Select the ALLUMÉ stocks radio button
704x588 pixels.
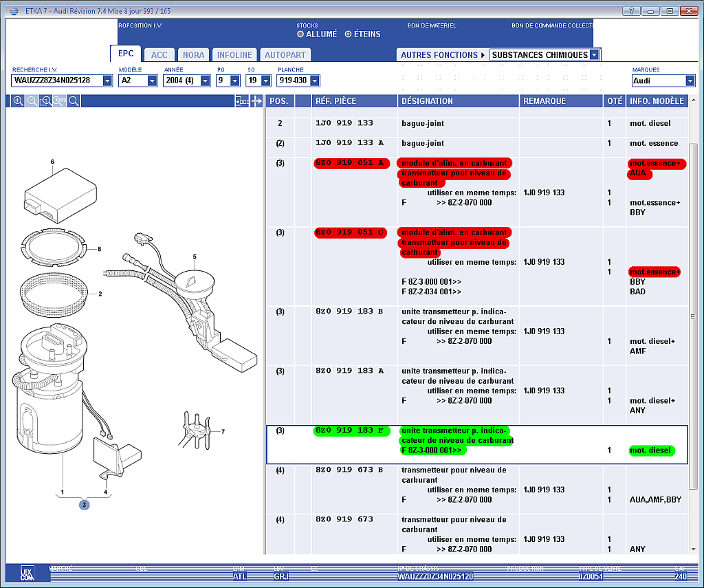tap(300, 34)
